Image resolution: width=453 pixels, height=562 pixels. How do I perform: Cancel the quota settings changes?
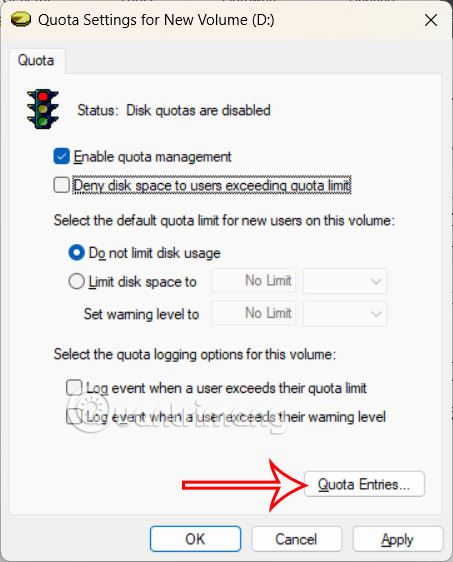click(296, 539)
